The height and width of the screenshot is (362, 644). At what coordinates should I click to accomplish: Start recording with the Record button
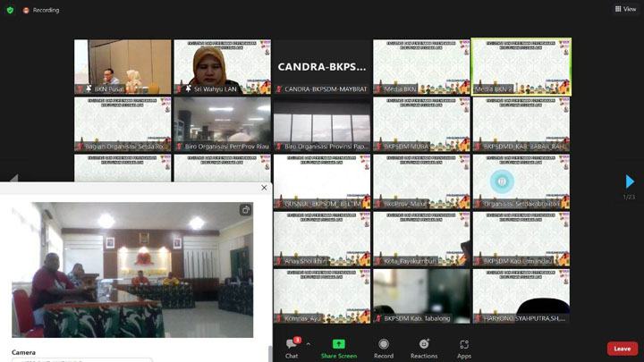[383, 347]
